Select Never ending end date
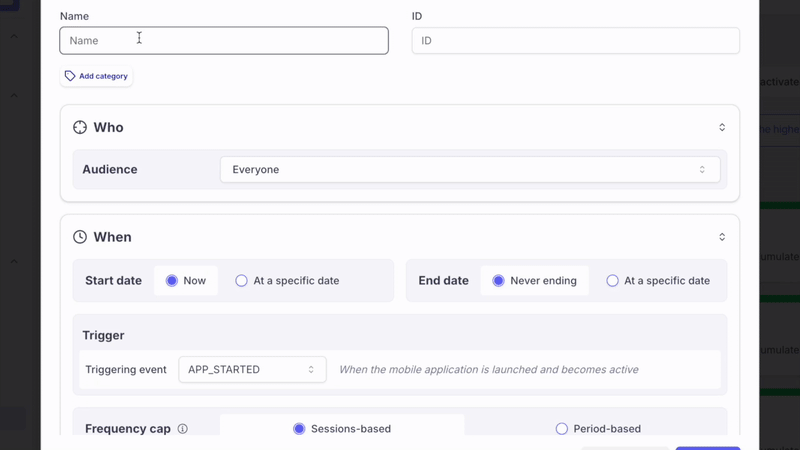 498,281
